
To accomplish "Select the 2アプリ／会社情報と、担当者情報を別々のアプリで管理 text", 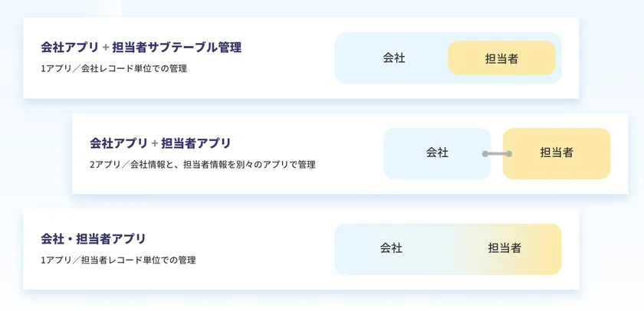I will coord(202,165).
